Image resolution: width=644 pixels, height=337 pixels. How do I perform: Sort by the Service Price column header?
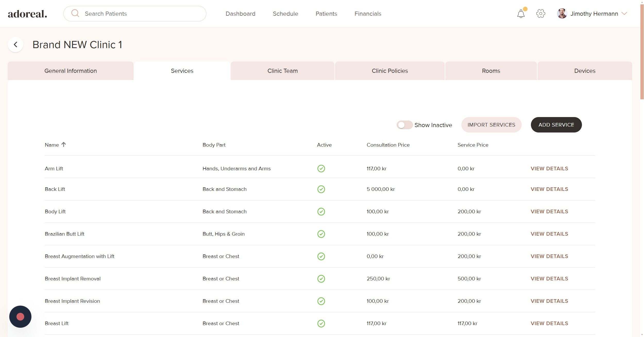click(473, 145)
